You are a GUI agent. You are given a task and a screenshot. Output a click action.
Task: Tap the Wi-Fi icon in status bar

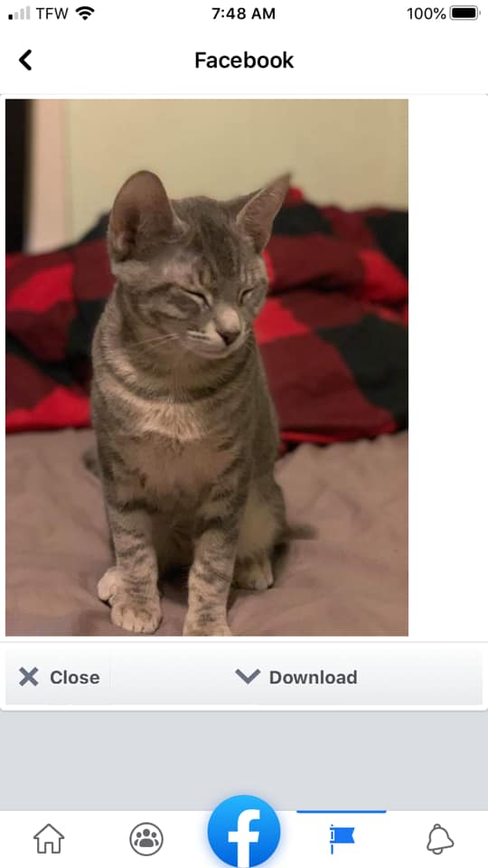(x=85, y=14)
